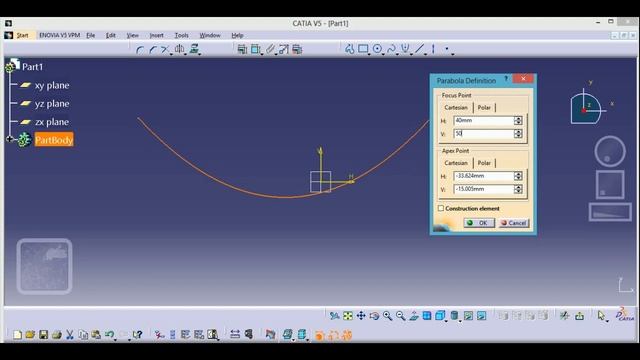
Task: Click the Create Multi-View icon
Action: (x=427, y=316)
